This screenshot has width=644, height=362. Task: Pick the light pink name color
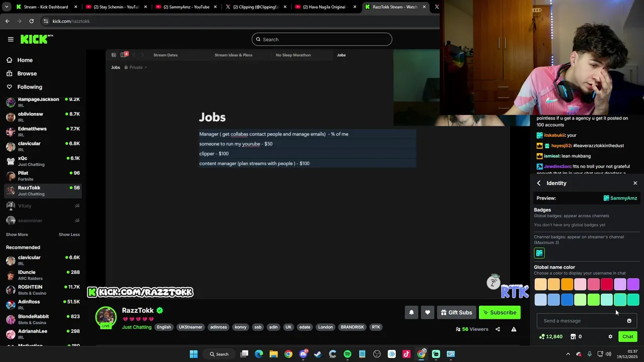point(580,285)
